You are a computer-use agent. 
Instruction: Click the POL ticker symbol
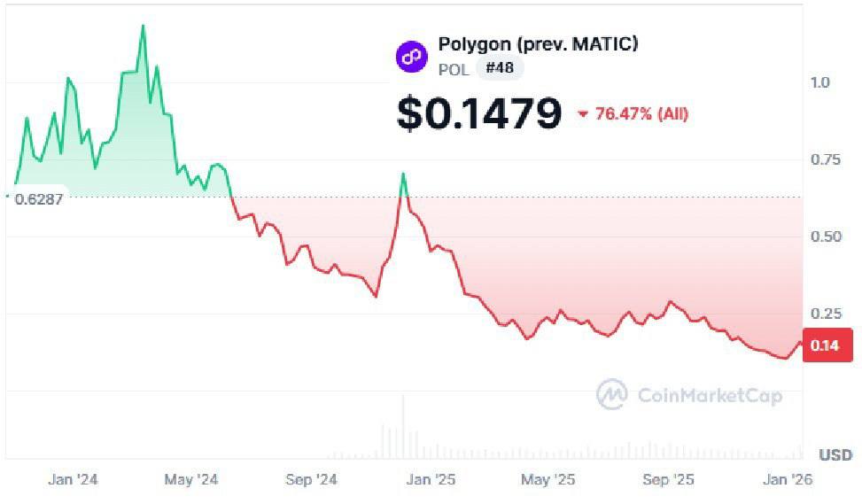coord(454,68)
